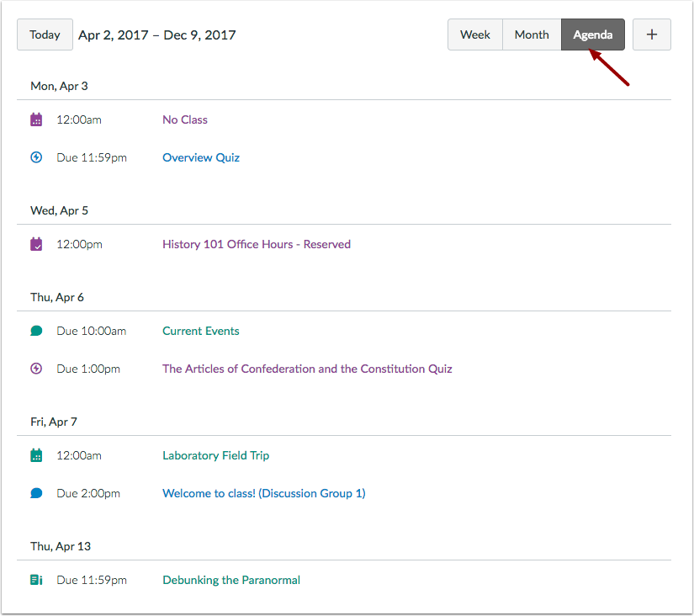Add a new event with the plus button
Image resolution: width=694 pixels, height=616 pixels.
(651, 35)
